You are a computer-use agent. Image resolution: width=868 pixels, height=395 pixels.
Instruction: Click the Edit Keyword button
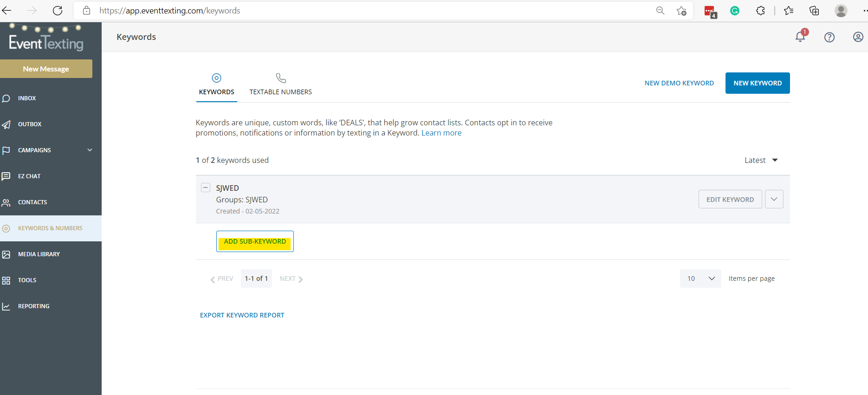coord(730,199)
